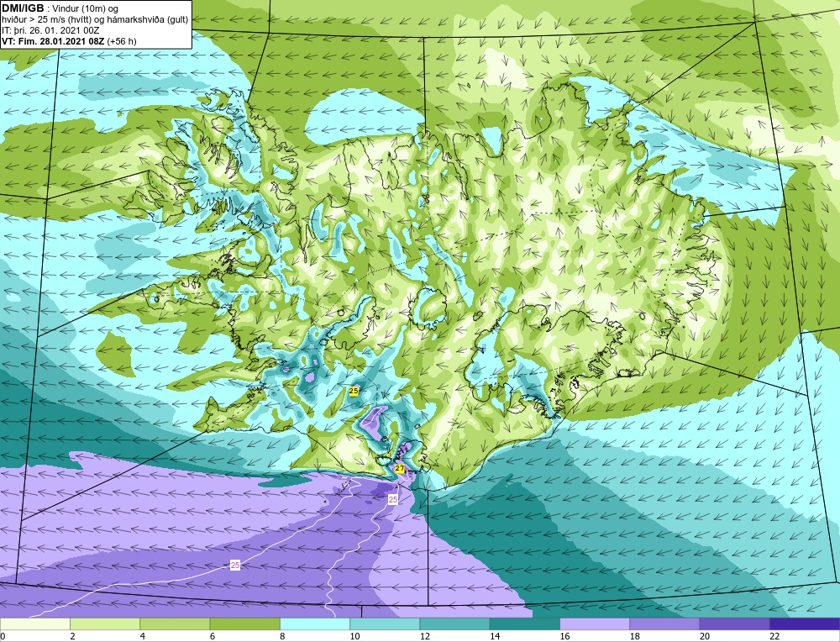Click the IT: þri. 26. 01. 2021 00Z line

point(50,30)
